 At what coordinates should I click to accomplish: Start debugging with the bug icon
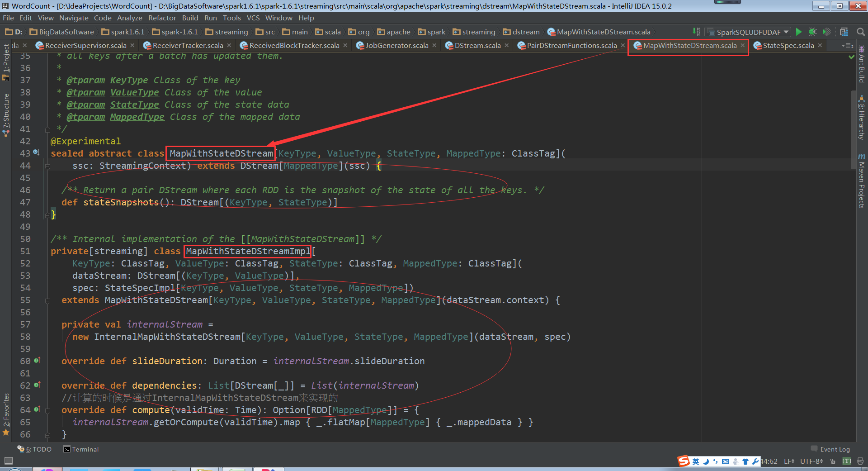pyautogui.click(x=812, y=32)
